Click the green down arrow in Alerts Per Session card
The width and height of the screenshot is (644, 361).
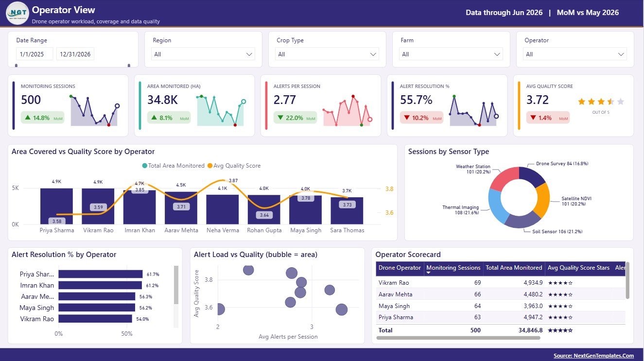click(x=280, y=118)
